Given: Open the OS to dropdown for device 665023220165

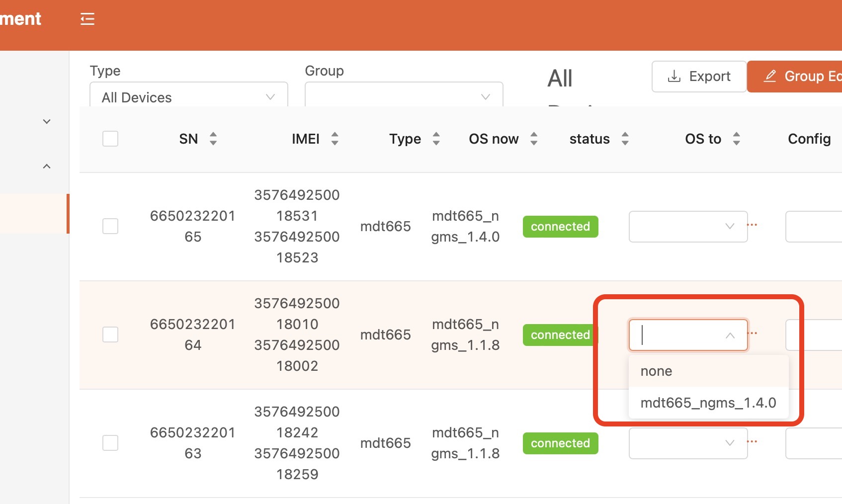Looking at the screenshot, I should pos(688,227).
